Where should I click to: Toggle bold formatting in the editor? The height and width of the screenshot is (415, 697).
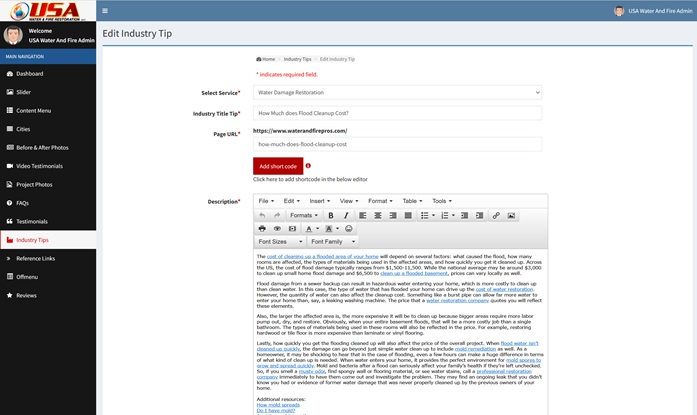click(331, 215)
